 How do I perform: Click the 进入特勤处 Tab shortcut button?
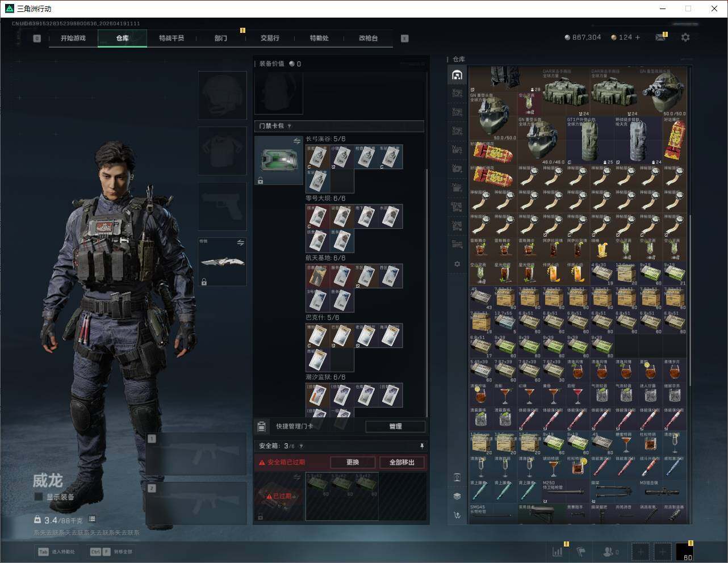tap(56, 552)
